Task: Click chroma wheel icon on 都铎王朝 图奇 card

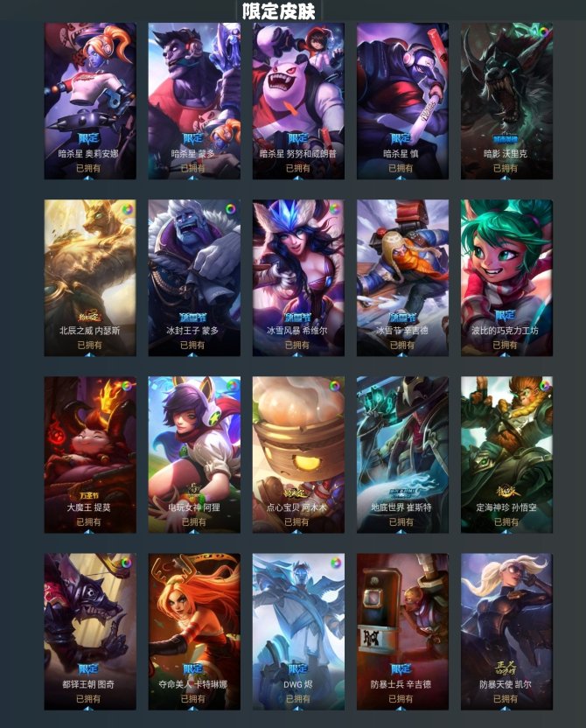Action: [x=126, y=563]
